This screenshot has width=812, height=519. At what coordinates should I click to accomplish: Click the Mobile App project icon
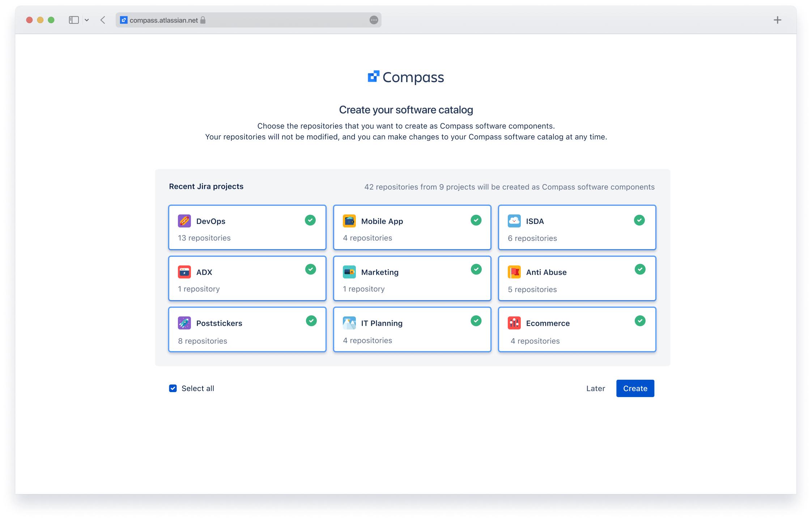point(349,221)
